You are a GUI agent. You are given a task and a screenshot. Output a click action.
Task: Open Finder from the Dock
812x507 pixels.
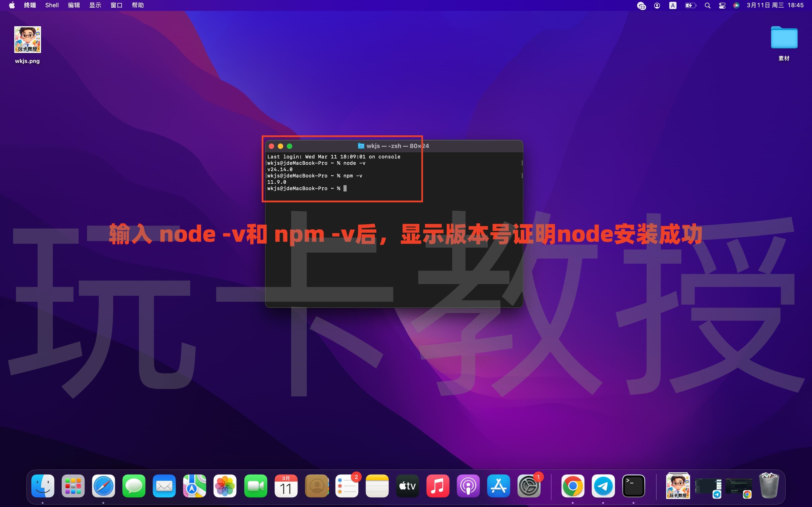[x=43, y=485]
